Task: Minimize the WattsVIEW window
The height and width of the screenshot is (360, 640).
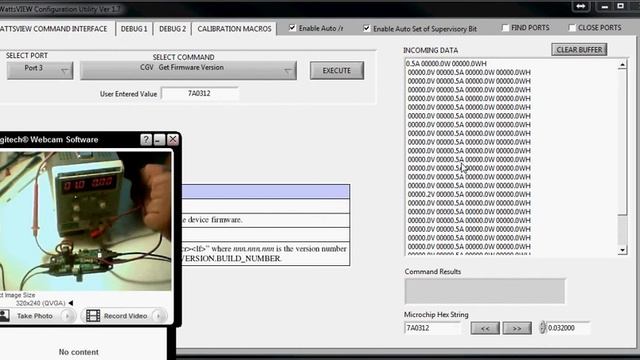Action: pos(605,6)
